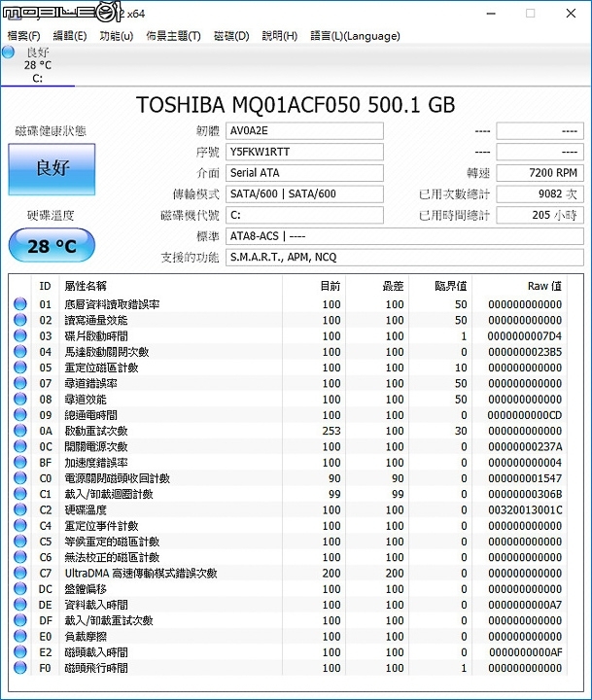Click the drive letter field C:
Image resolution: width=592 pixels, height=700 pixels.
coord(304,215)
